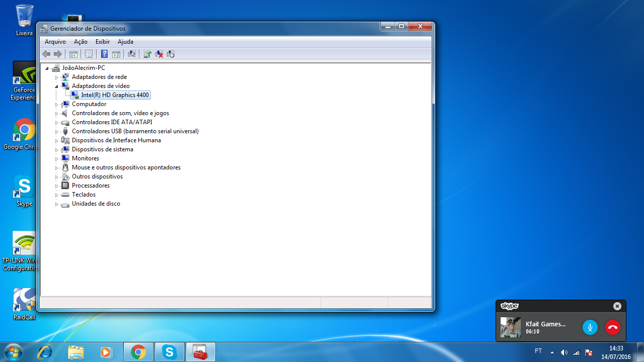Viewport: 644px width, 362px height.
Task: Click the Kfait Games contact avatar
Action: coord(510,327)
